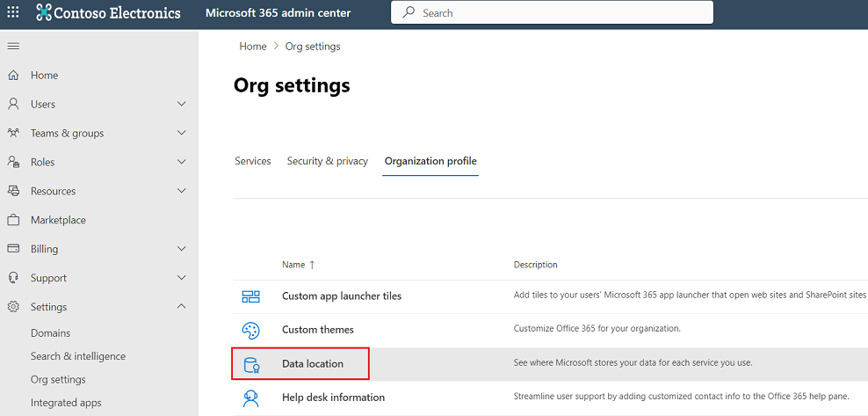Screen dimensions: 868x416
Task: Sort by the Name column header
Action: coord(293,265)
